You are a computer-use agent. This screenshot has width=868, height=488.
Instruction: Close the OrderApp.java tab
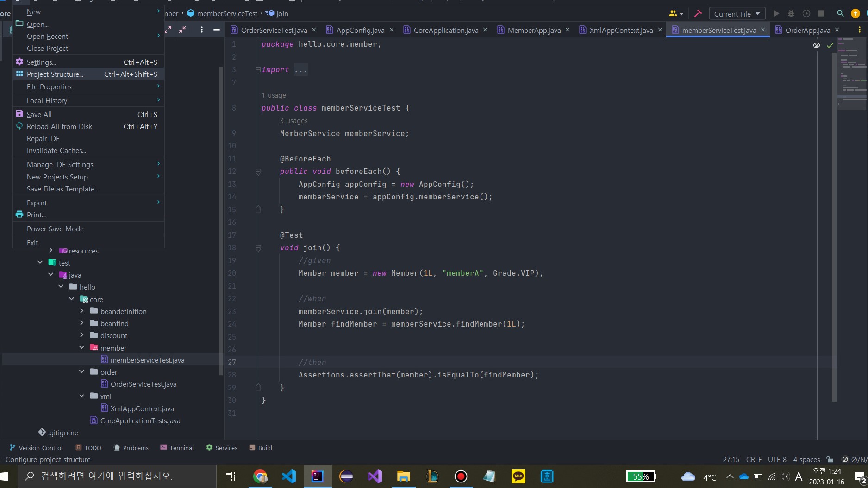click(x=837, y=30)
